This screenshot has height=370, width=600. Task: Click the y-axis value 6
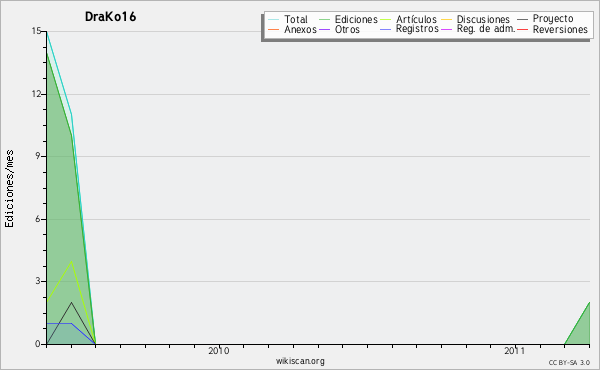point(38,219)
